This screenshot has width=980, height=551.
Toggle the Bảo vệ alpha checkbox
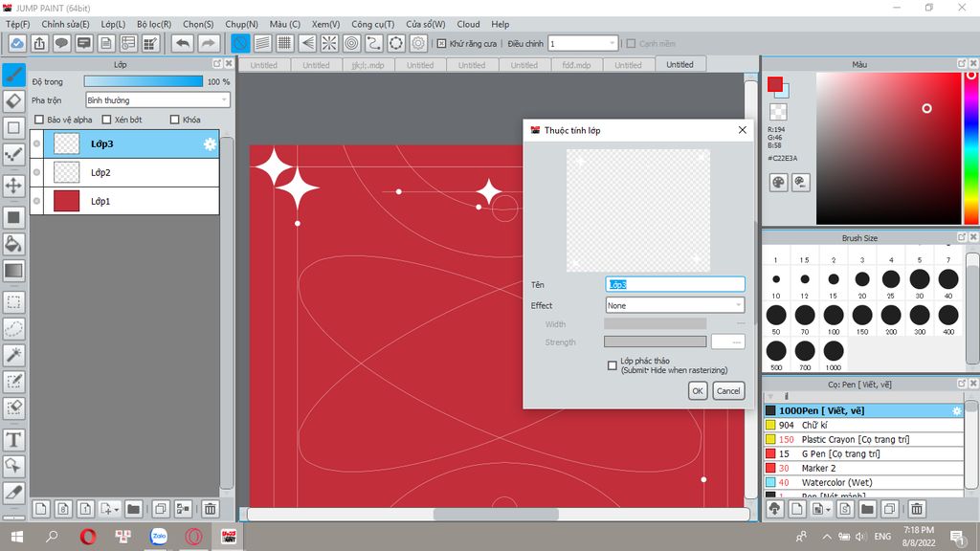tap(39, 120)
